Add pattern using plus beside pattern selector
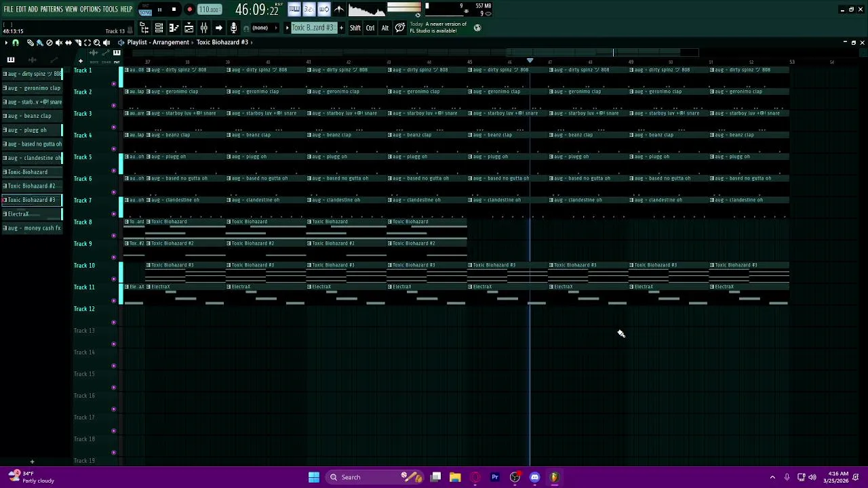The height and width of the screenshot is (488, 868). pyautogui.click(x=341, y=28)
